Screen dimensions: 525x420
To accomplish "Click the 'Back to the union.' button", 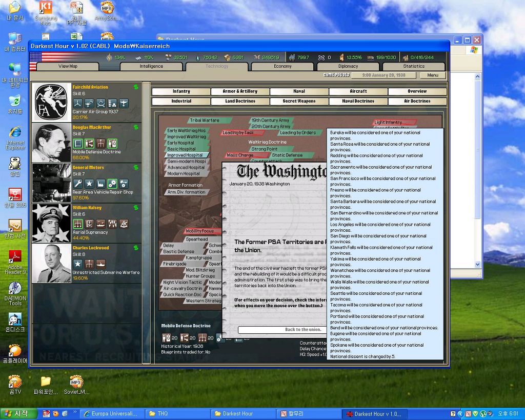I will click(x=282, y=330).
